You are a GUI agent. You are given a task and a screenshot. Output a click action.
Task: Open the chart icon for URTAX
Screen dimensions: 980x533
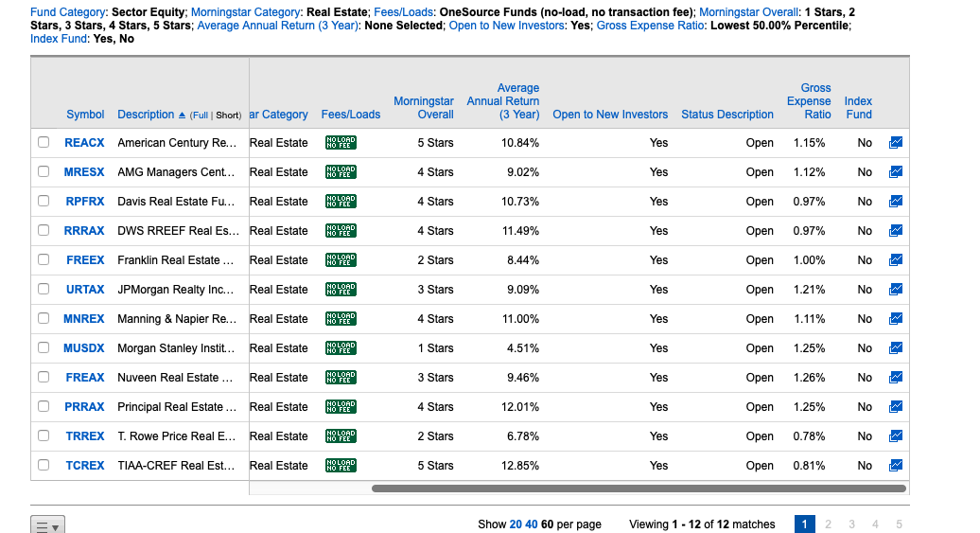[896, 289]
